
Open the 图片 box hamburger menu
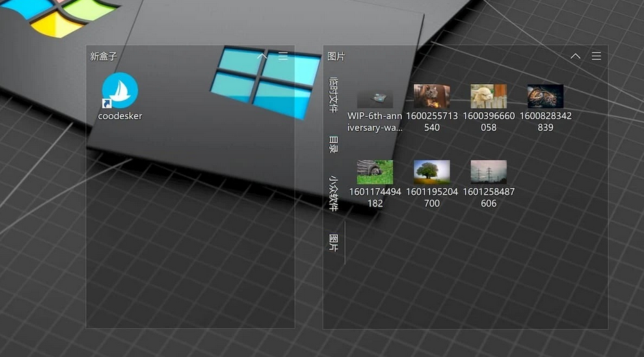pyautogui.click(x=596, y=56)
